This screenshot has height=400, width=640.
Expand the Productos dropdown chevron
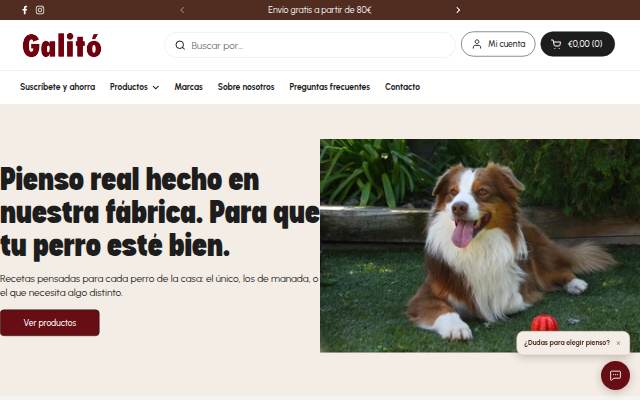[156, 87]
